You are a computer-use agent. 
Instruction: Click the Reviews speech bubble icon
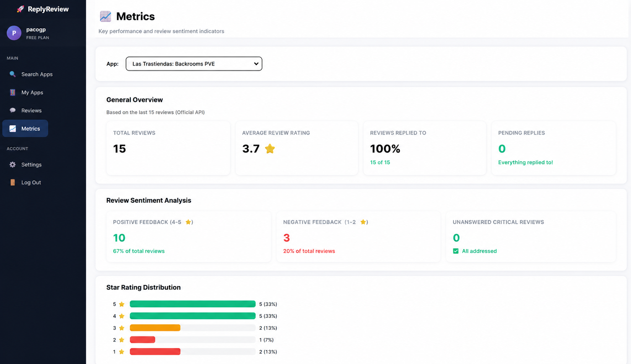[13, 110]
